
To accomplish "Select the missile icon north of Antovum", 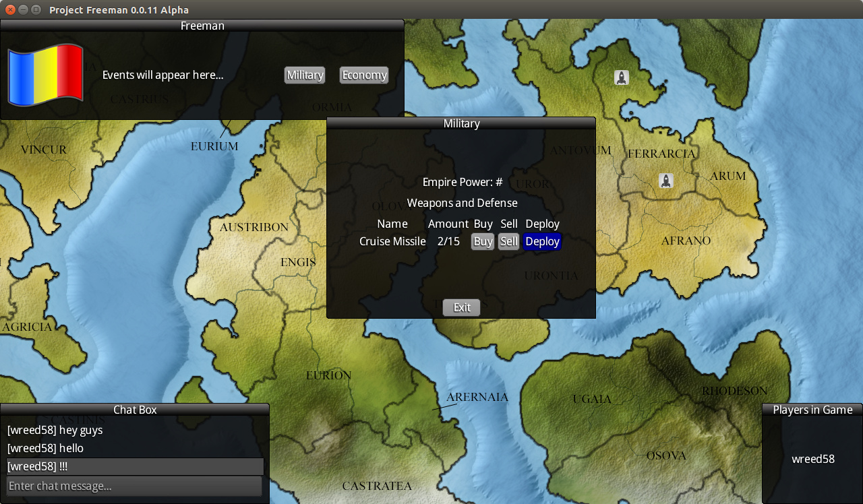I will coord(622,77).
